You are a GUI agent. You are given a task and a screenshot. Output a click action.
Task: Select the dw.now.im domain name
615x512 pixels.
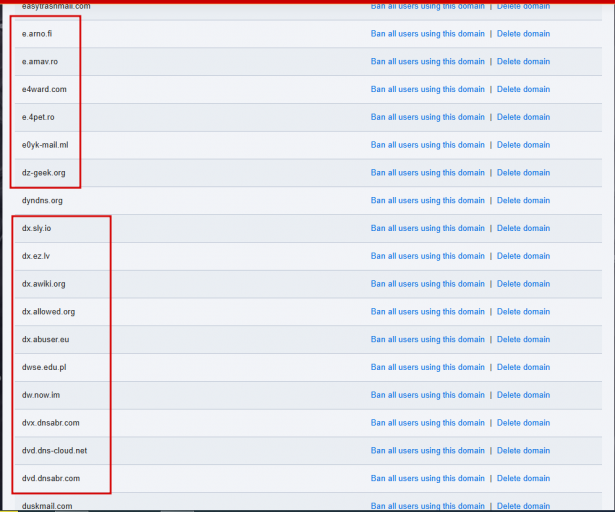(41, 396)
